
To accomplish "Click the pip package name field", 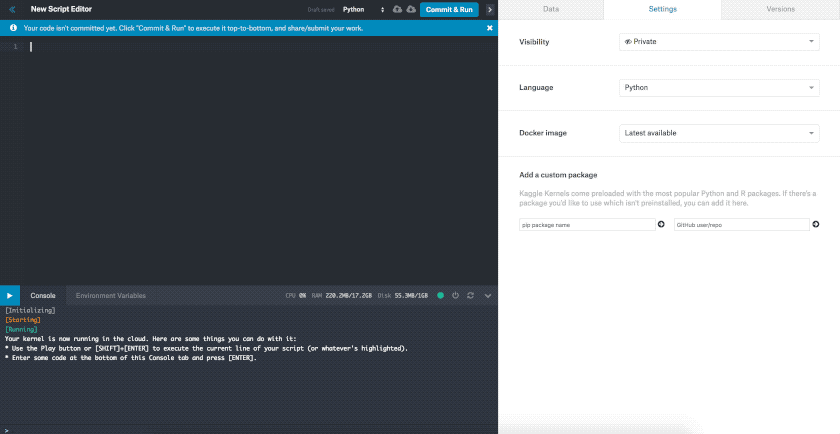I will click(587, 225).
